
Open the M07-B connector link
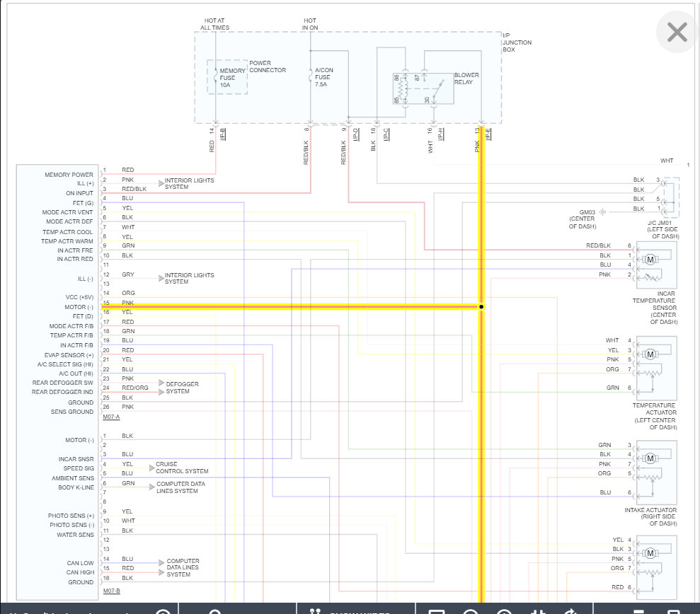point(111,591)
